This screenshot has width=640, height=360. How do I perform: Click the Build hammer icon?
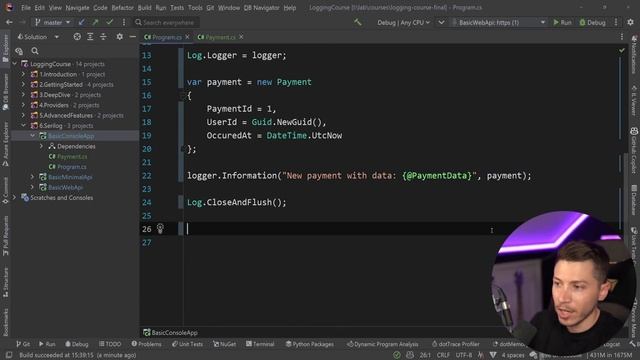(x=358, y=22)
